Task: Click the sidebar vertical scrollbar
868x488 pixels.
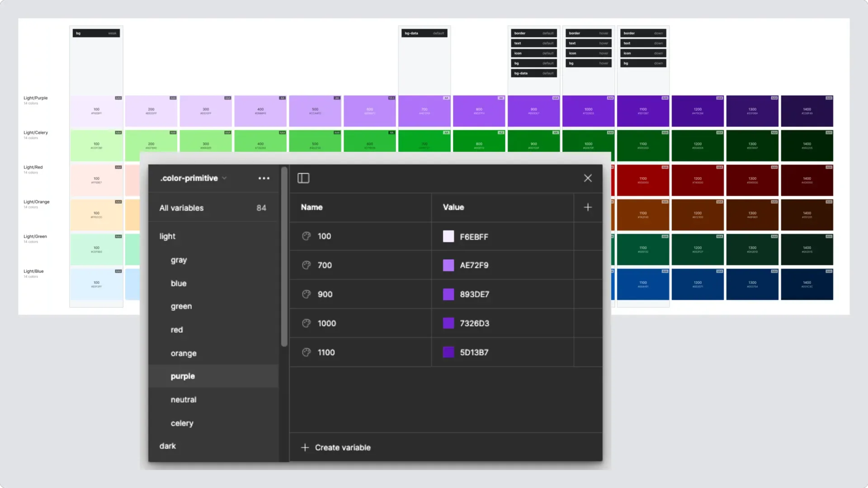Action: pos(284,257)
